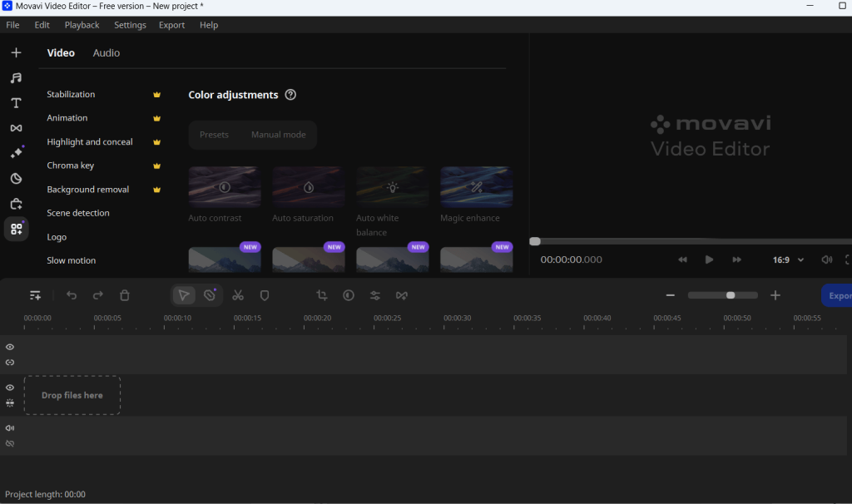Apply Auto saturation preset thumbnail

tap(308, 187)
